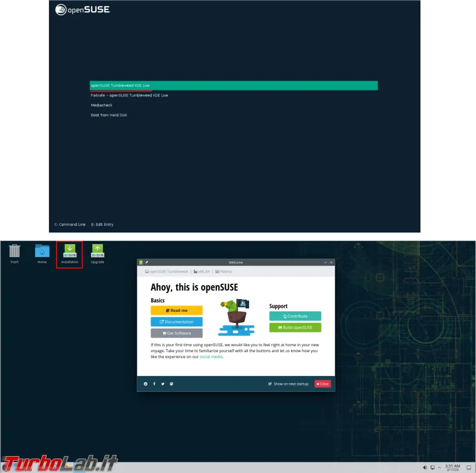Open the Twitter icon in Welcome footer
Screen dimensions: 476x473
point(163,384)
